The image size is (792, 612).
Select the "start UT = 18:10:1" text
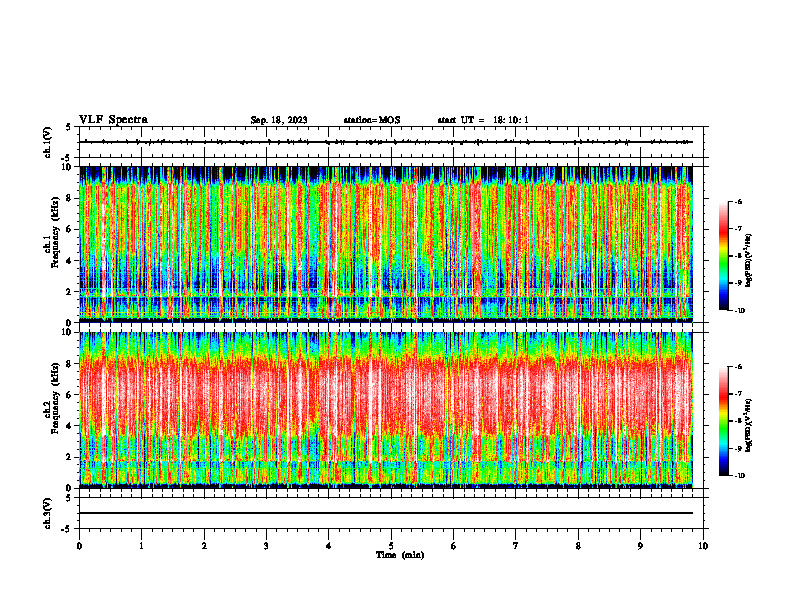coord(483,120)
